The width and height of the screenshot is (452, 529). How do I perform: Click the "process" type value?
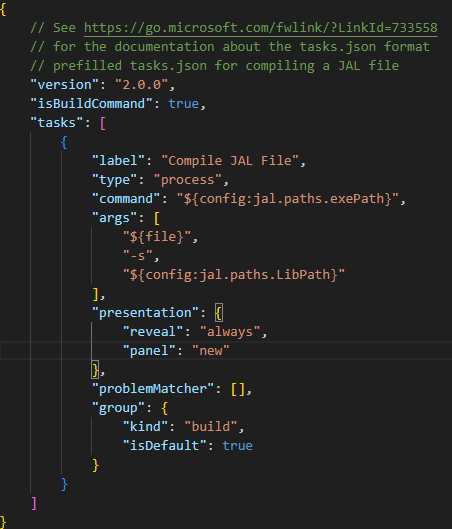click(188, 180)
